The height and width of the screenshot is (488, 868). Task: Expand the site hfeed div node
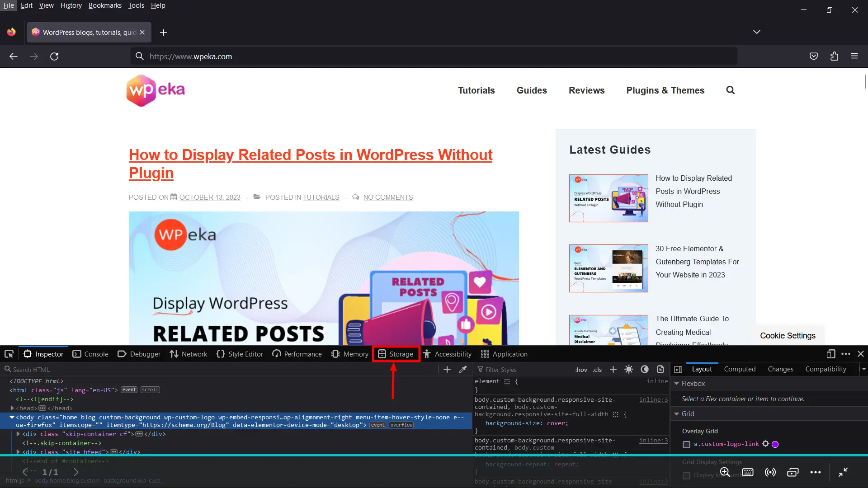[x=18, y=452]
